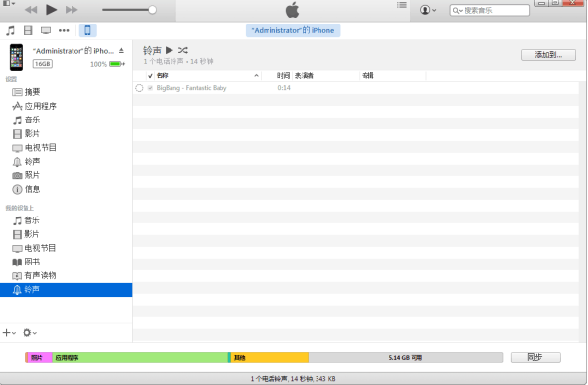
Task: Open 影片 under settings section
Action: (x=25, y=134)
